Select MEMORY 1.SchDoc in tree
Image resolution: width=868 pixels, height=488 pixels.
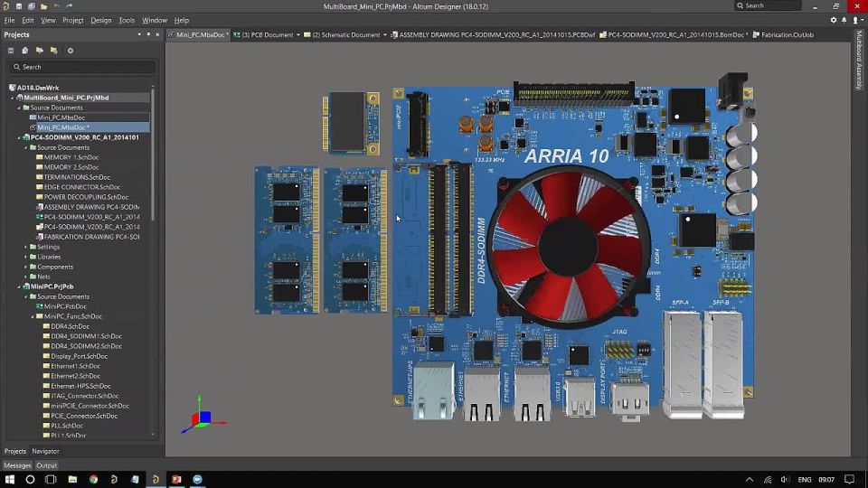(x=71, y=157)
